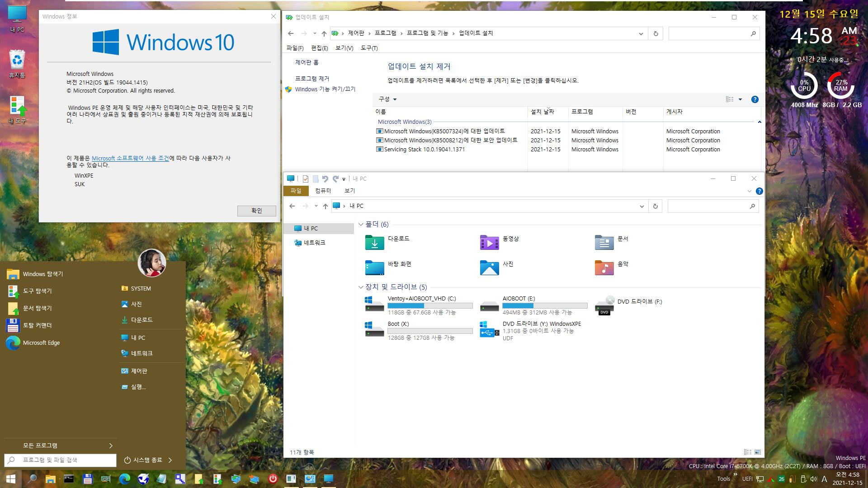Select the 내 PC desktop icon
868x488 pixels.
(17, 19)
